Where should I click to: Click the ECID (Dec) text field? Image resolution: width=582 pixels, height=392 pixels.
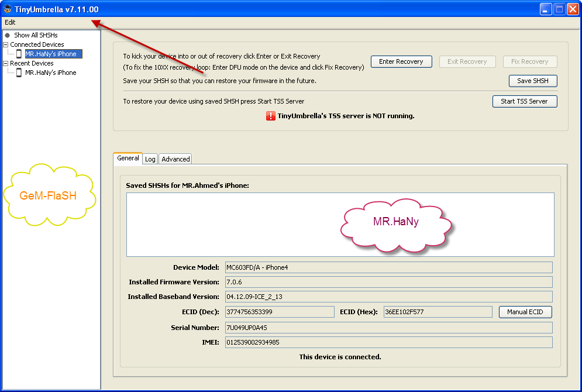click(x=279, y=312)
